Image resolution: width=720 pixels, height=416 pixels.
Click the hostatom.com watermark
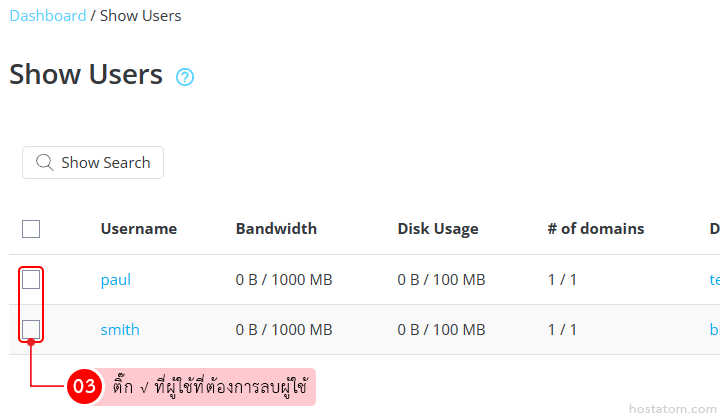click(672, 409)
